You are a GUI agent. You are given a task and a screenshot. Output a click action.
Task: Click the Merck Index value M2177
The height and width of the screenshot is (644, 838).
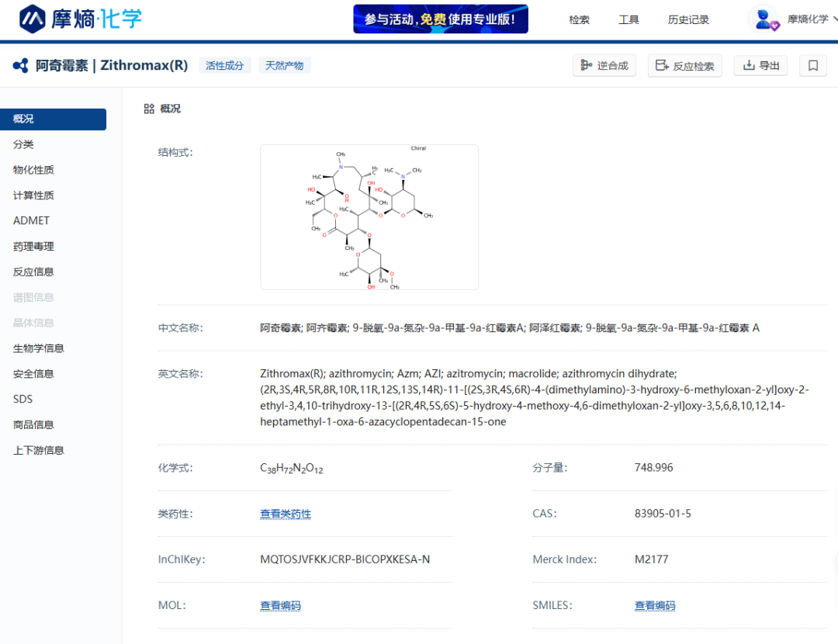pyautogui.click(x=651, y=559)
